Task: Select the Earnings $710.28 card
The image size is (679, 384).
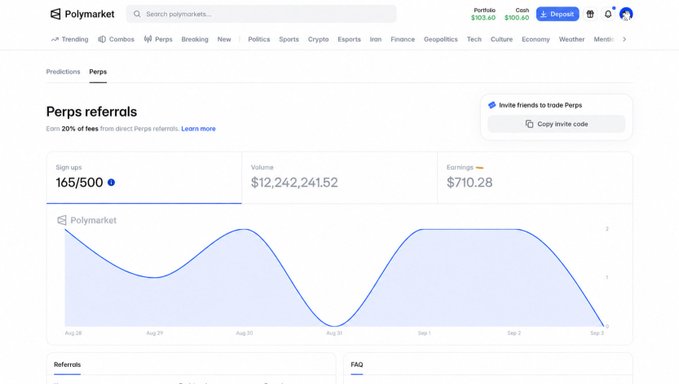Action: [535, 177]
